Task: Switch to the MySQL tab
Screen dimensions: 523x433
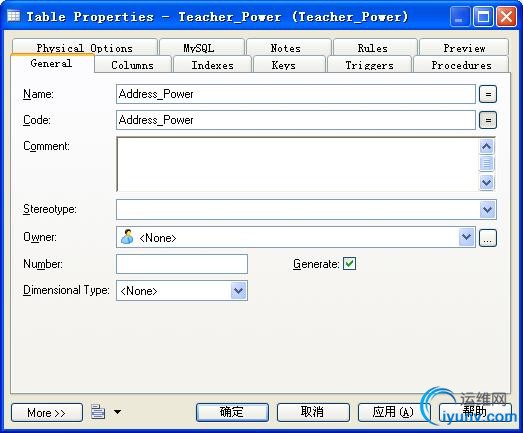Action: pos(202,48)
